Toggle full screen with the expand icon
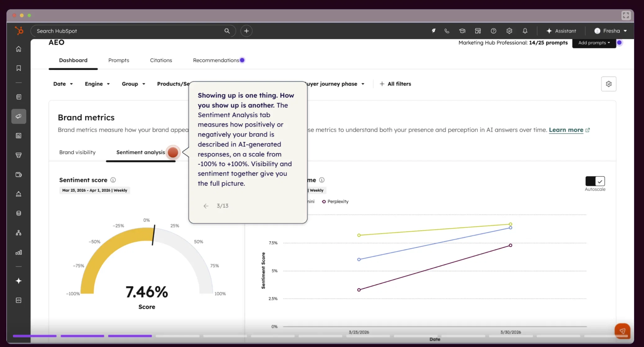The height and width of the screenshot is (347, 644). pyautogui.click(x=626, y=15)
